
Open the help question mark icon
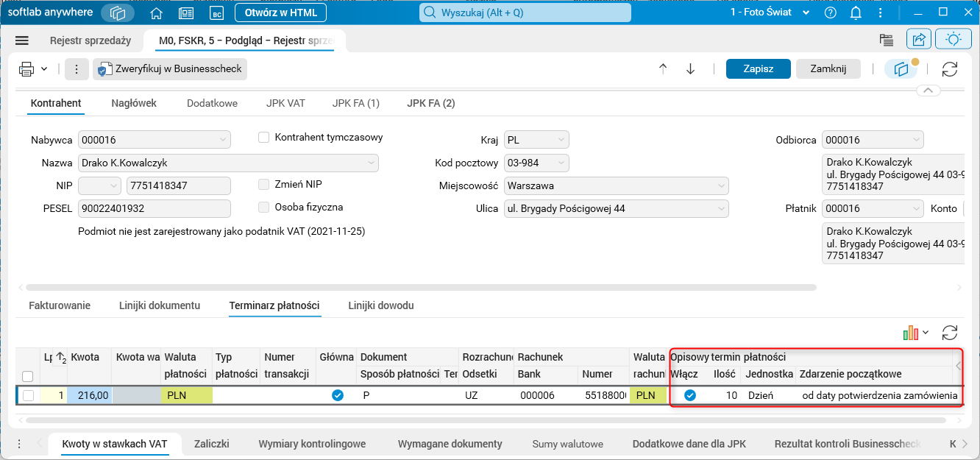[831, 13]
